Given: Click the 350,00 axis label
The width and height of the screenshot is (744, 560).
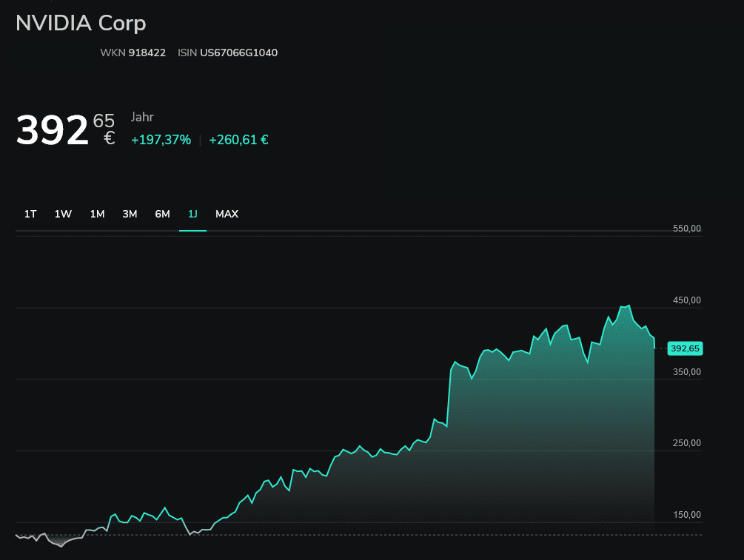Looking at the screenshot, I should click(x=686, y=372).
